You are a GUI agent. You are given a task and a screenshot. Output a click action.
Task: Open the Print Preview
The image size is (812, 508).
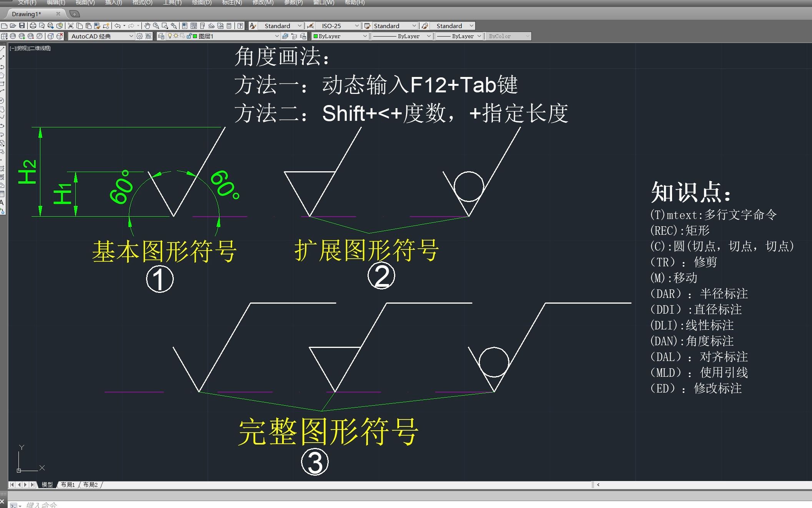click(x=42, y=26)
